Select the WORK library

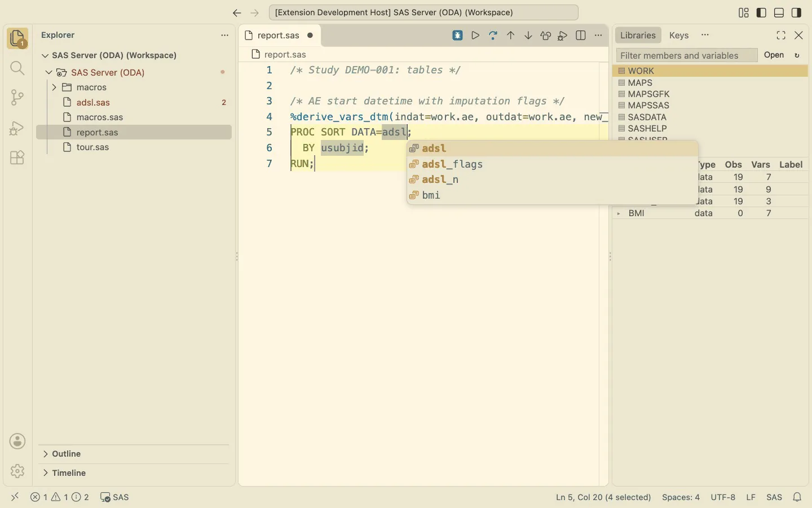tap(711, 71)
